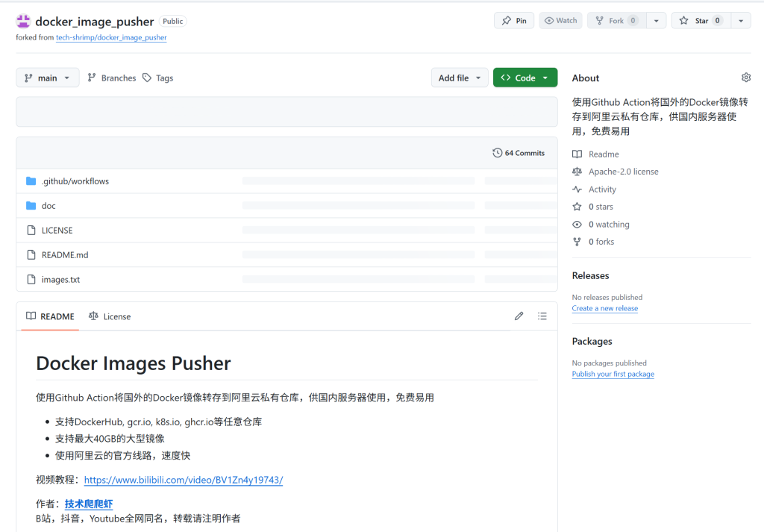The width and height of the screenshot is (764, 532).
Task: Pin this repository to profile
Action: coord(514,21)
